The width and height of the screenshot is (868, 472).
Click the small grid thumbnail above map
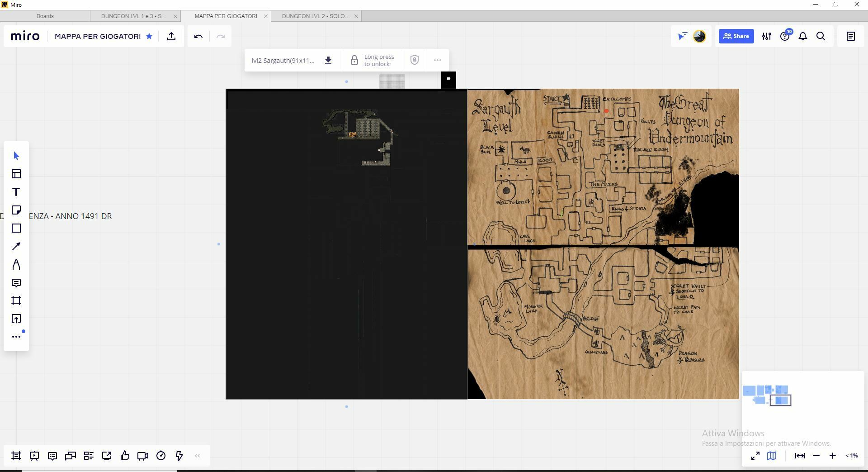[392, 81]
